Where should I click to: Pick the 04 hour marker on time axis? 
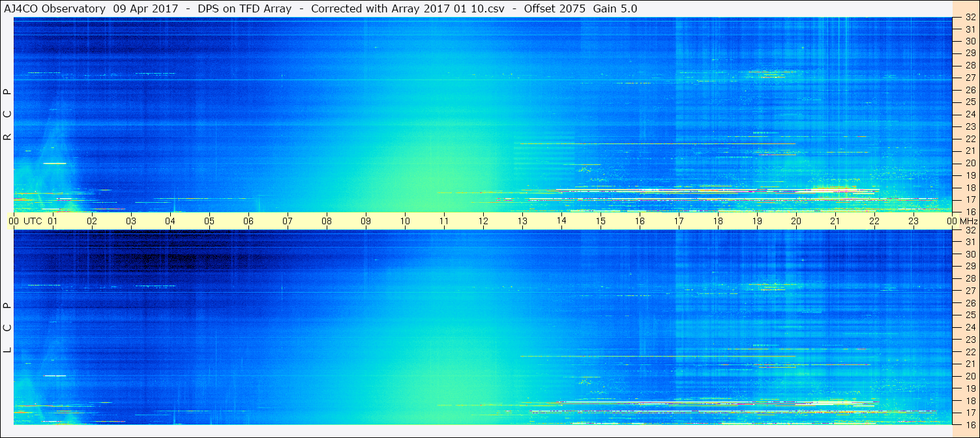(170, 221)
